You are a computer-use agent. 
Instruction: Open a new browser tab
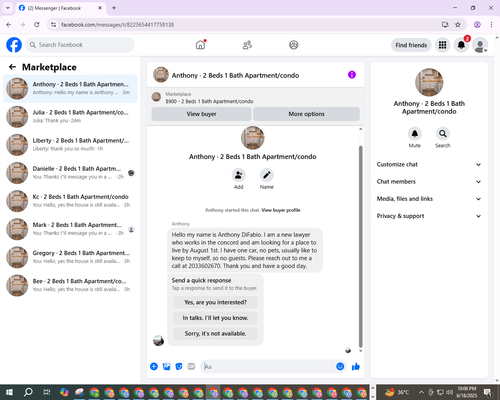click(114, 8)
